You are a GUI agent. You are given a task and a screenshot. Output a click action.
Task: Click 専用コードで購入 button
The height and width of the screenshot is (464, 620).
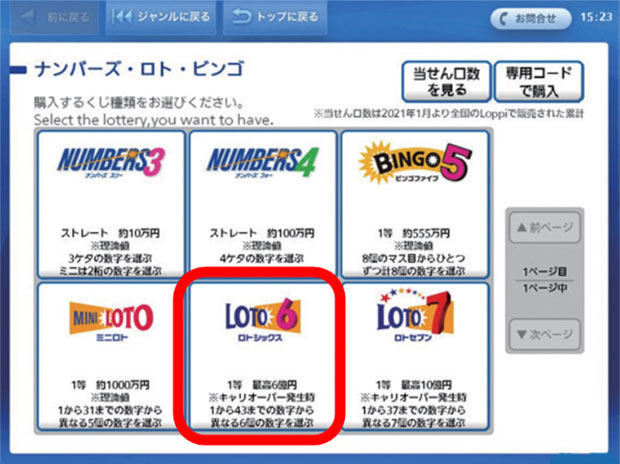tap(539, 81)
